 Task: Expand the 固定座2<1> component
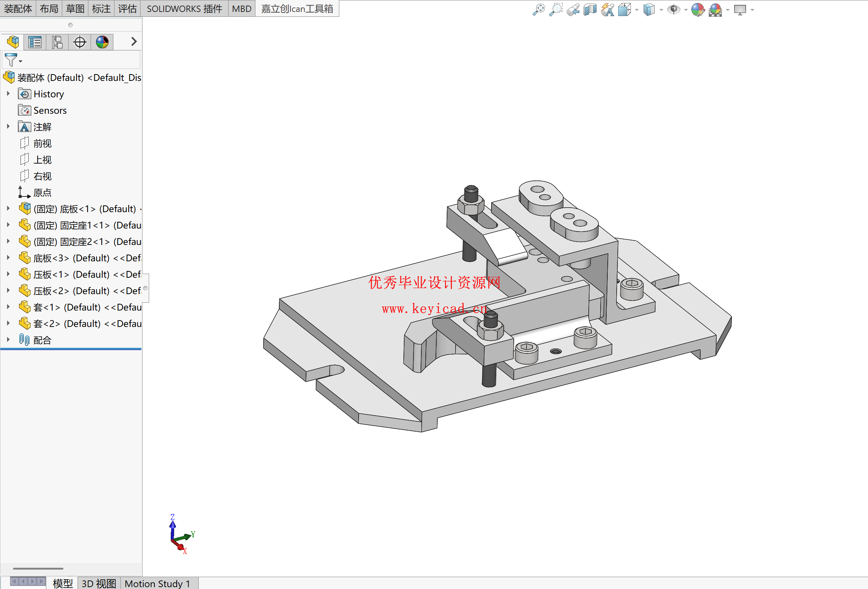[x=8, y=242]
